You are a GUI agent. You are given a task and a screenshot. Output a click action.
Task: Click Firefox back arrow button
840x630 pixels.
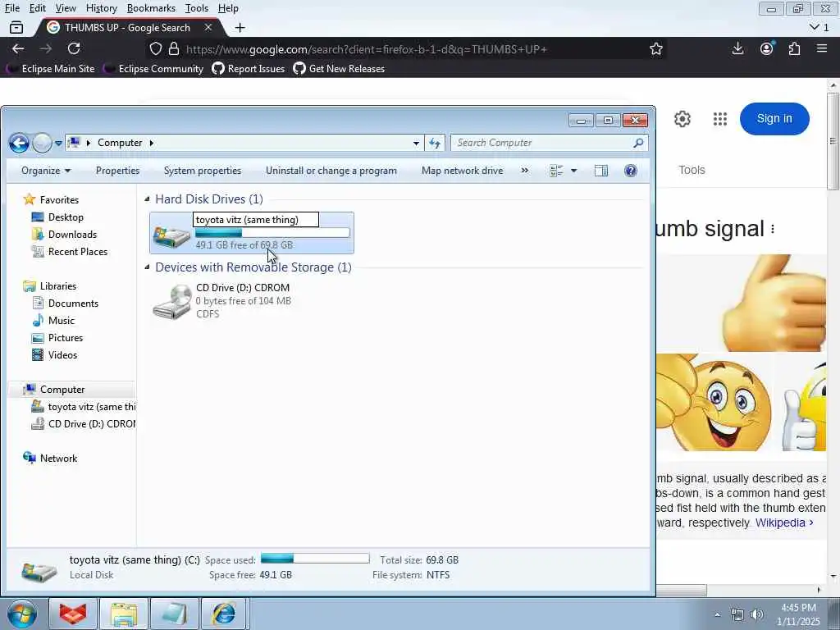18,48
